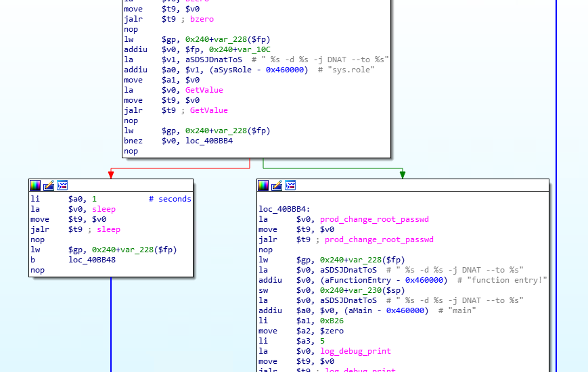Select GetValue in the jalr comment
The height and width of the screenshot is (372, 588).
point(208,110)
